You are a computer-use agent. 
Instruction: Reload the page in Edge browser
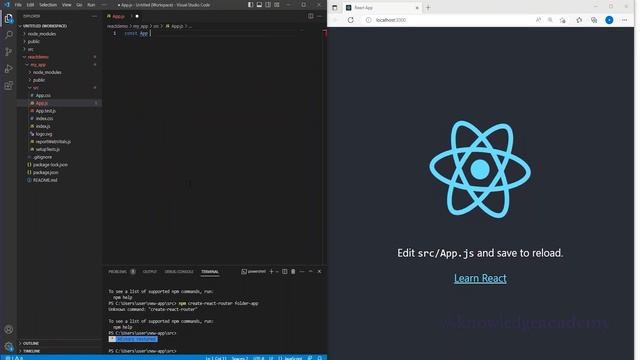[x=351, y=20]
